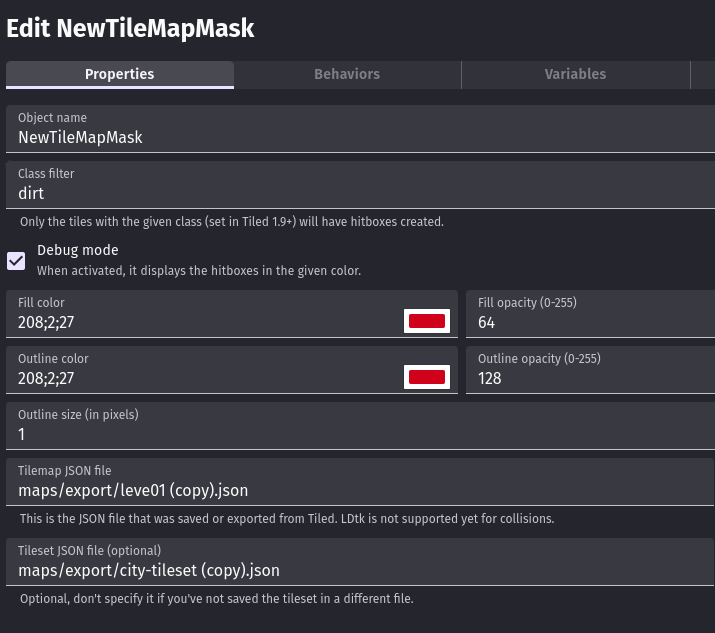The image size is (715, 633).
Task: Click the 'When activated, it displays the hitboxes' hint
Action: pyautogui.click(x=199, y=271)
